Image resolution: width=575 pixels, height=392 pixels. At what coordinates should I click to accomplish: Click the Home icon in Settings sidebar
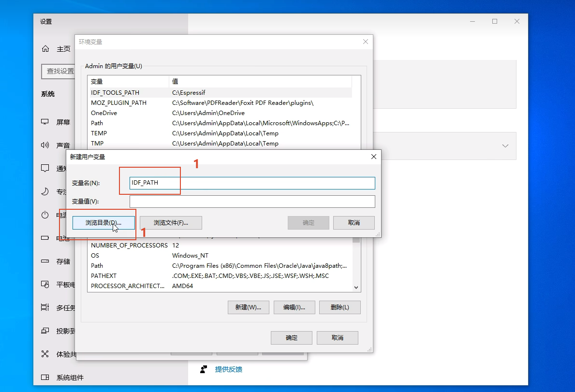tap(45, 49)
